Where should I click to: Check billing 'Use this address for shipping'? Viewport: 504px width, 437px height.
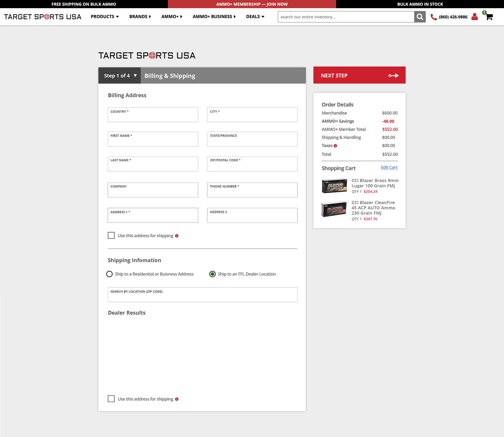point(111,235)
